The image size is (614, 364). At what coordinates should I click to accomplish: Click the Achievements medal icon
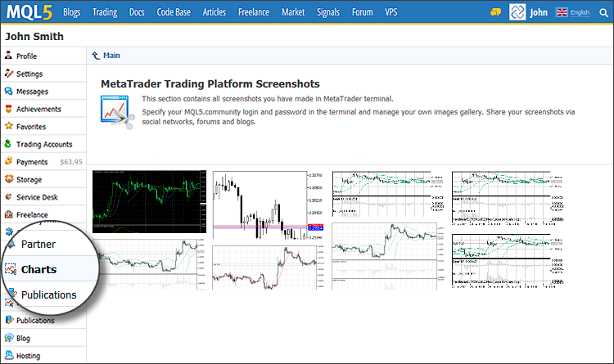[9, 109]
